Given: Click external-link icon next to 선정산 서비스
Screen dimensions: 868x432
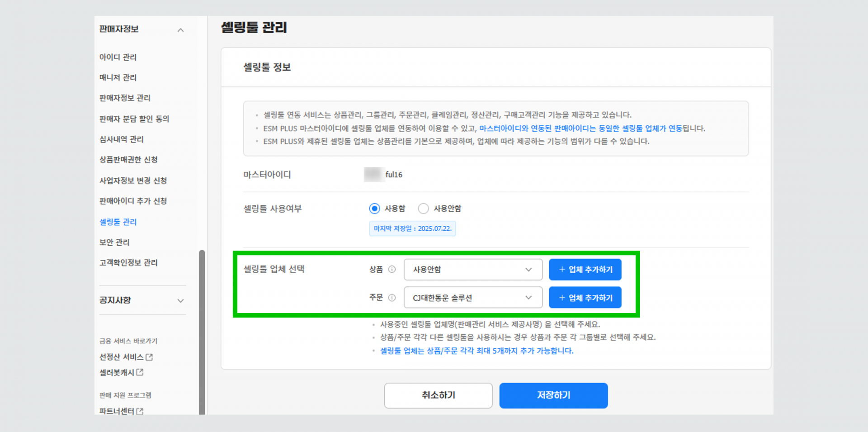Looking at the screenshot, I should [x=150, y=357].
